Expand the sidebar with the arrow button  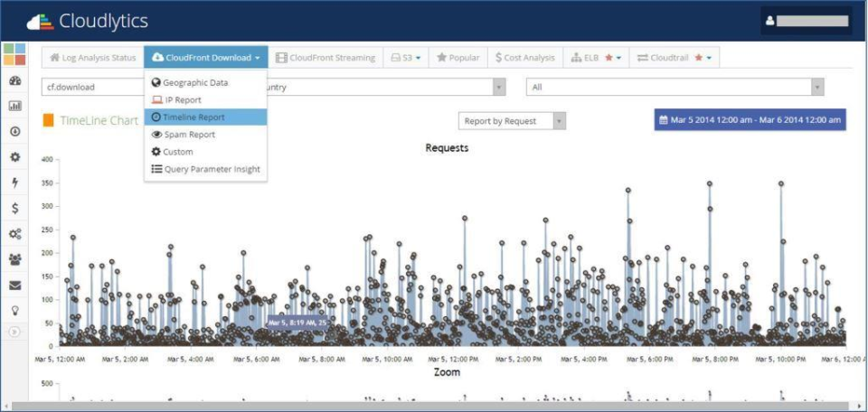point(15,332)
